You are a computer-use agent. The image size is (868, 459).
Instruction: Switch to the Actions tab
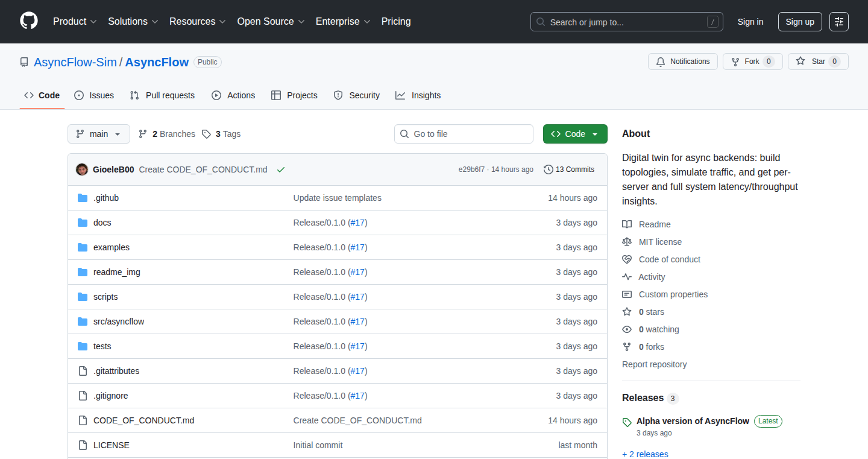click(x=233, y=95)
